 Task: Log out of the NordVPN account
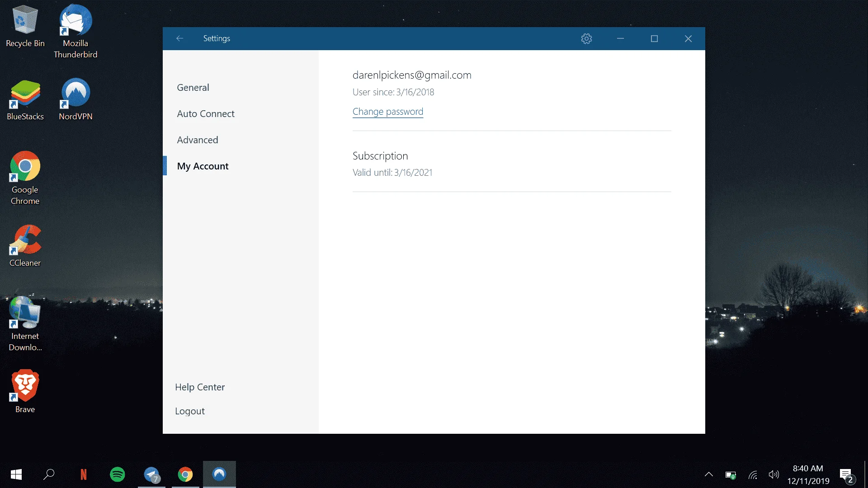(x=190, y=411)
